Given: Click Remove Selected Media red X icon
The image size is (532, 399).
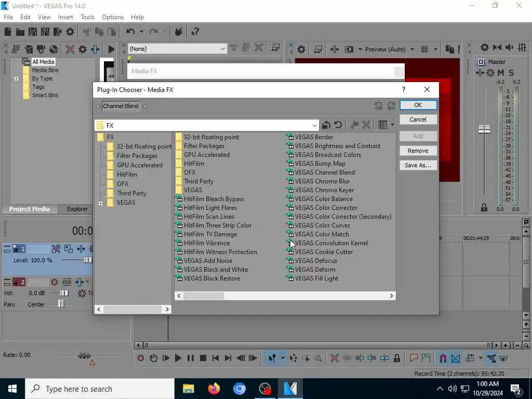Looking at the screenshot, I should (x=70, y=49).
